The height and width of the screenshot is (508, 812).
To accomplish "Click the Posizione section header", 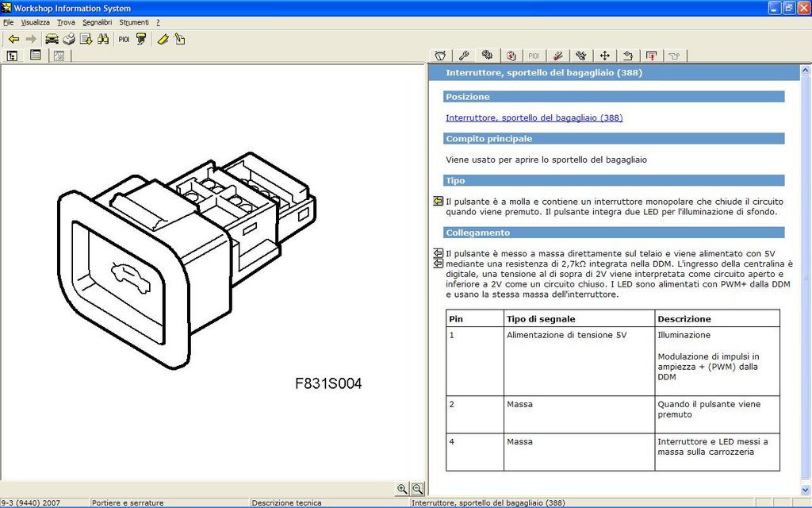I will coord(614,97).
